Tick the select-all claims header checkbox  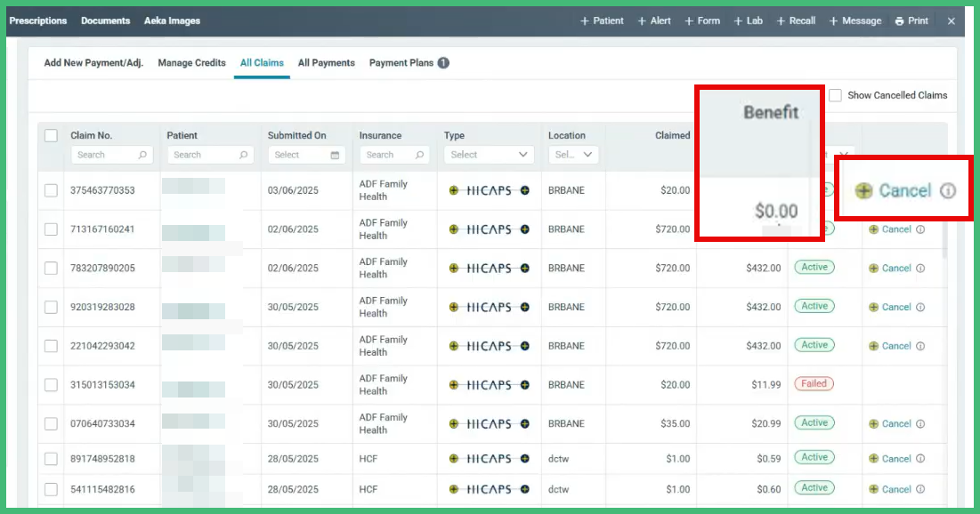point(52,135)
